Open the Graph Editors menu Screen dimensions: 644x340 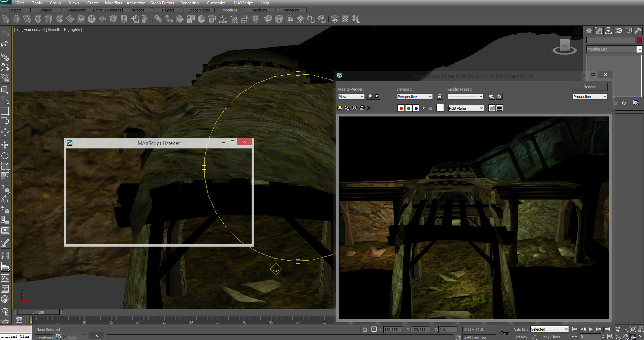coord(162,3)
